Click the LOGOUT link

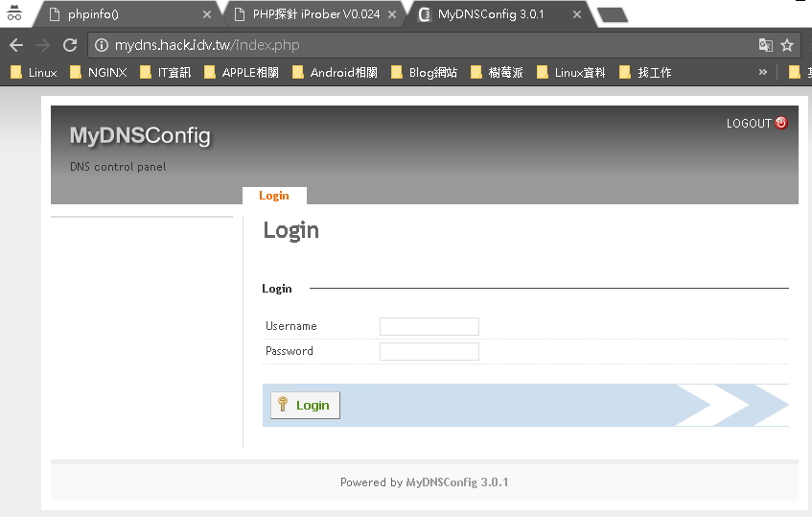click(x=749, y=124)
